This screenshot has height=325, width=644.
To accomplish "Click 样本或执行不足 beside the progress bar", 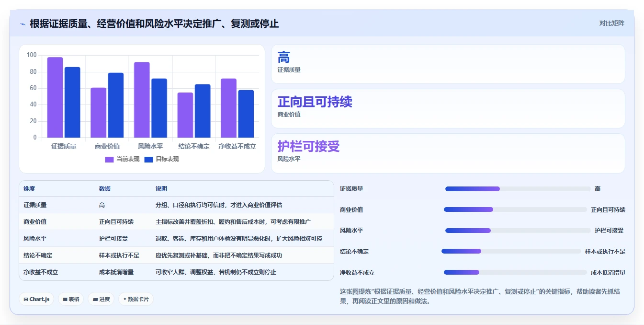I will point(605,252).
